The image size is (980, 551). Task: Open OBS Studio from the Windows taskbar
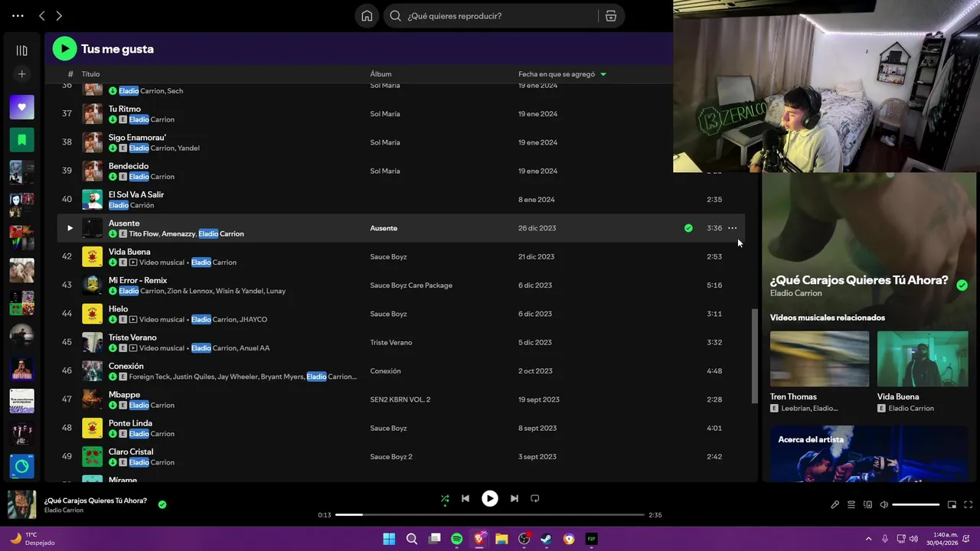click(x=524, y=539)
